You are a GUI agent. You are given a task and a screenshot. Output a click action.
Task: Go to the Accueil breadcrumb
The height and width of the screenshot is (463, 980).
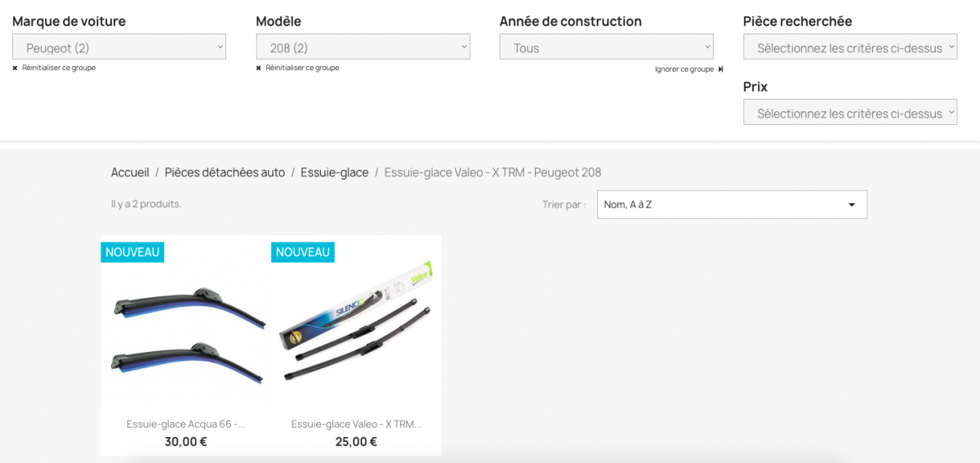pyautogui.click(x=130, y=172)
